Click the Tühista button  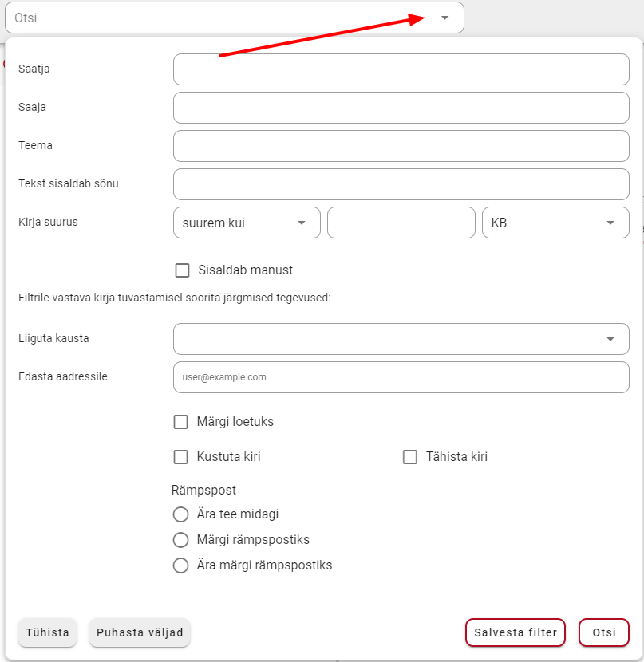(x=47, y=632)
